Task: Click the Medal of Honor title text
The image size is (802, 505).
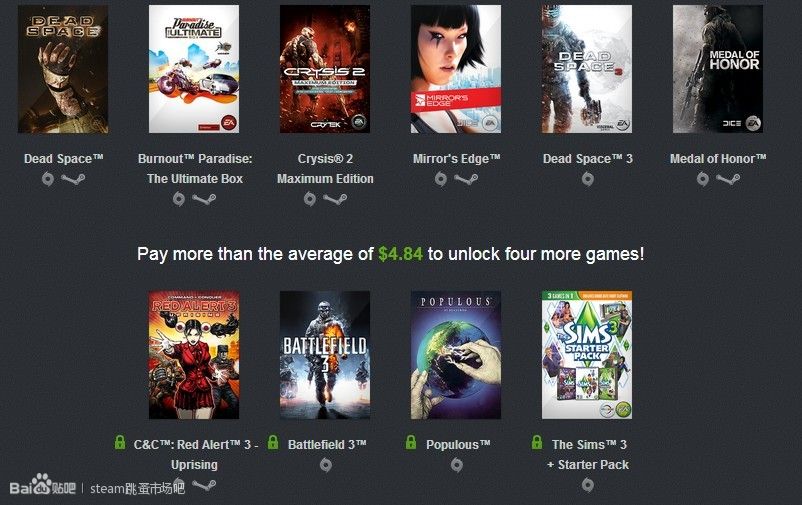Action: [x=718, y=159]
